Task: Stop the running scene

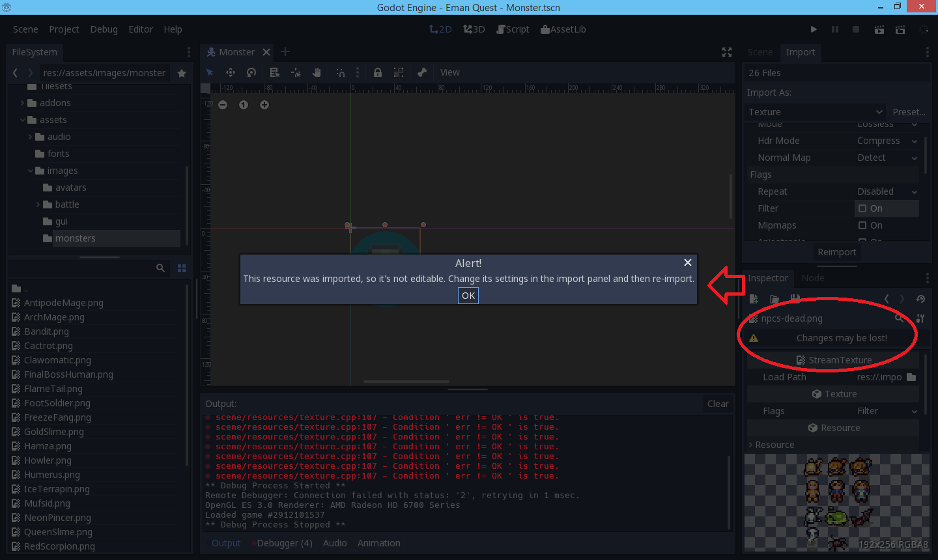Action: 856,29
